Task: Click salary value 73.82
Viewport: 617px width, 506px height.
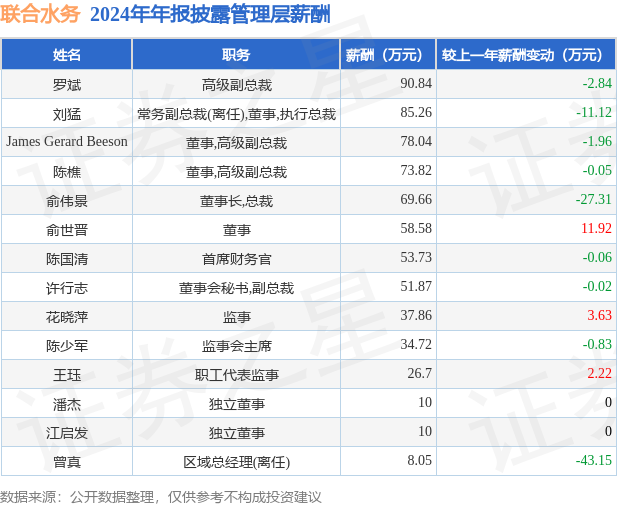Action: pos(416,170)
